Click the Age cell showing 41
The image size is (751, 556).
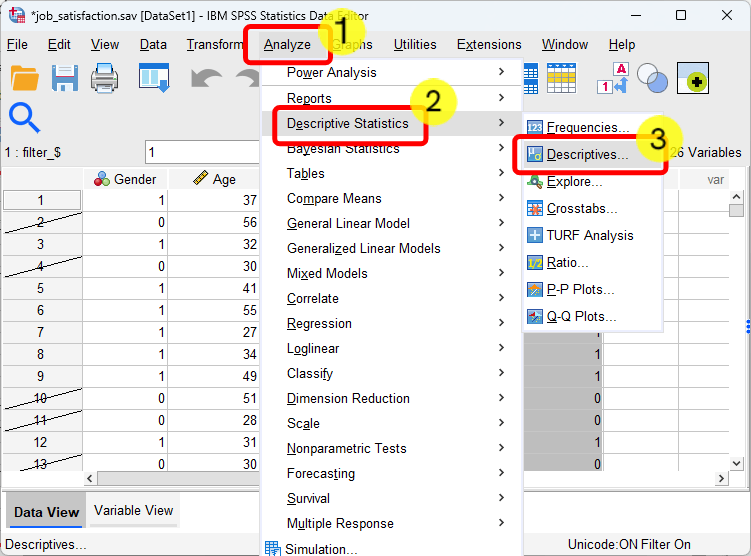click(214, 288)
